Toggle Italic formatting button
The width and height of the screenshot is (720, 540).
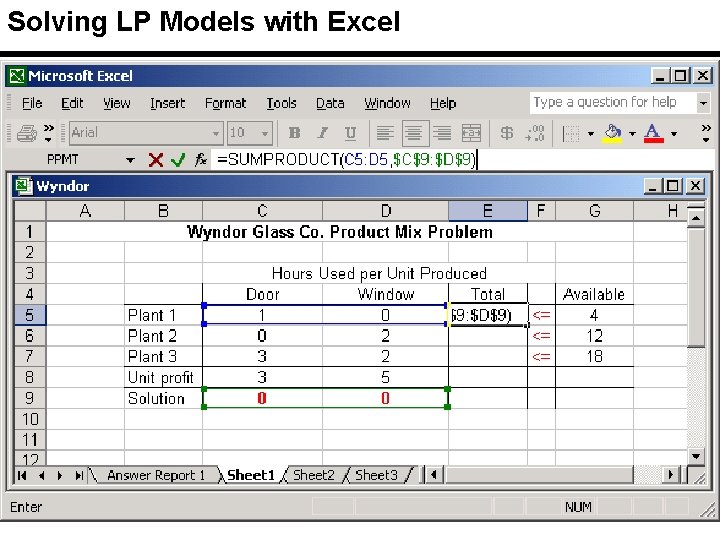click(322, 133)
